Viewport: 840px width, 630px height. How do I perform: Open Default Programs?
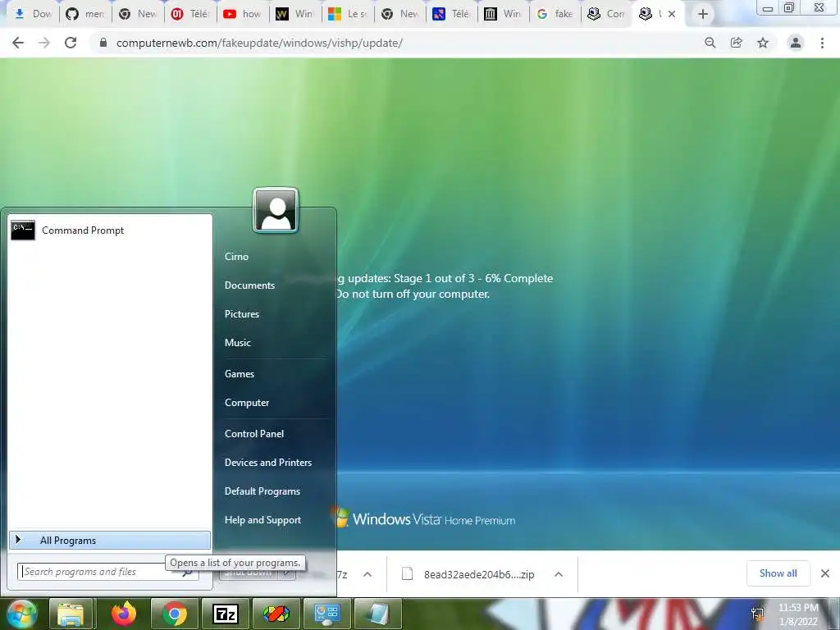(x=262, y=491)
